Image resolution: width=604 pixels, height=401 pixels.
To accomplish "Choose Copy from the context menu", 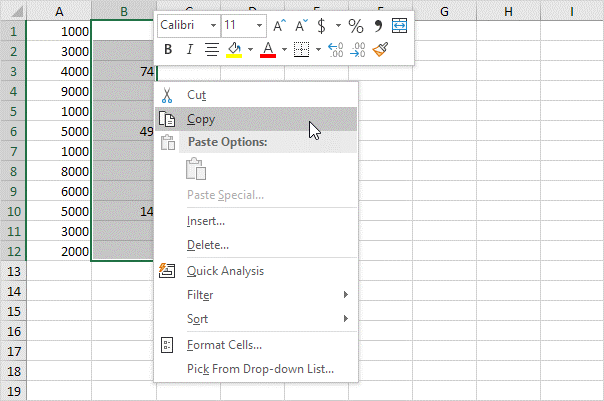I will pyautogui.click(x=201, y=118).
